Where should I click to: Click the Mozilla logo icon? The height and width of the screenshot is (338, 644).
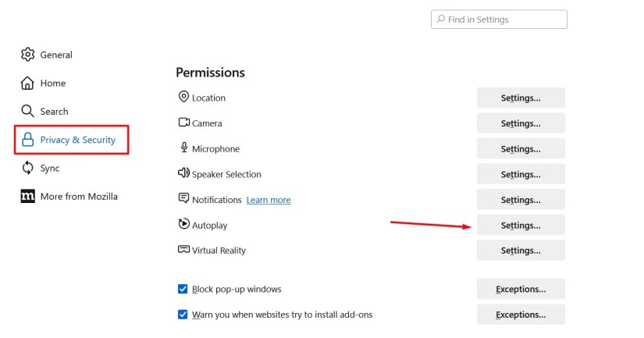(x=27, y=196)
